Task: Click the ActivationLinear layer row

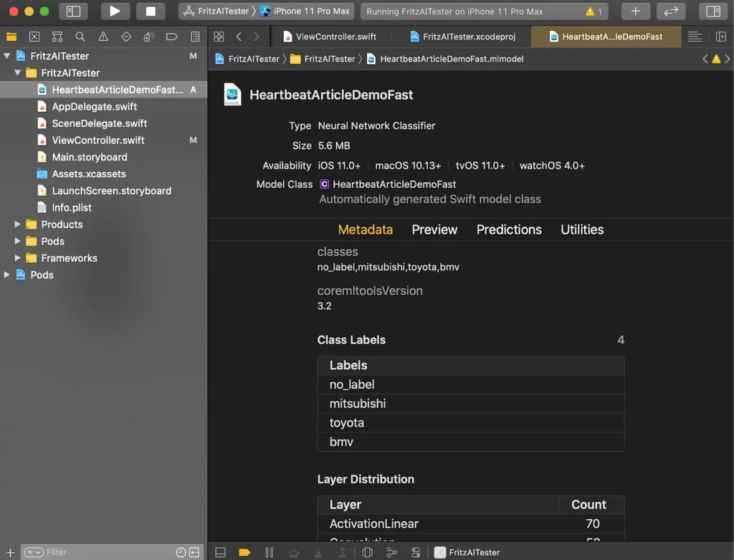Action: pos(471,523)
